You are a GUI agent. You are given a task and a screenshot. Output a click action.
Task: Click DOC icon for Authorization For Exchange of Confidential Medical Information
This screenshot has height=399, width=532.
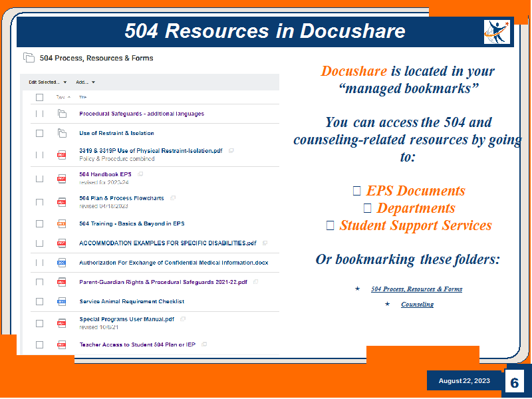click(x=61, y=263)
